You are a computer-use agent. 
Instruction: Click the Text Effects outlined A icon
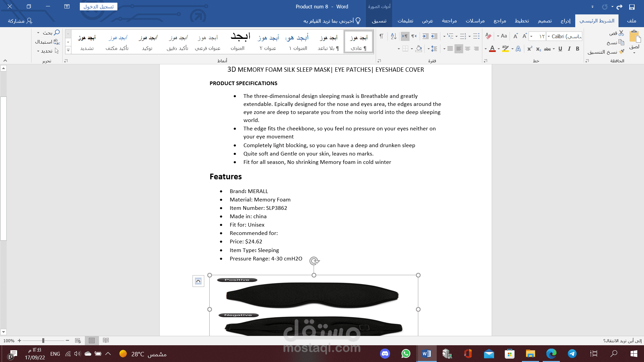click(518, 49)
